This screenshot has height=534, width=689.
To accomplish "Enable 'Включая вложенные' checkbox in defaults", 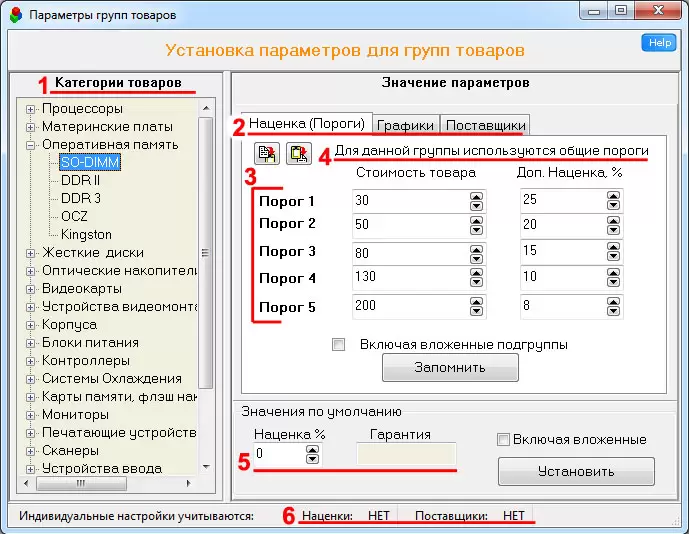I will pos(504,439).
